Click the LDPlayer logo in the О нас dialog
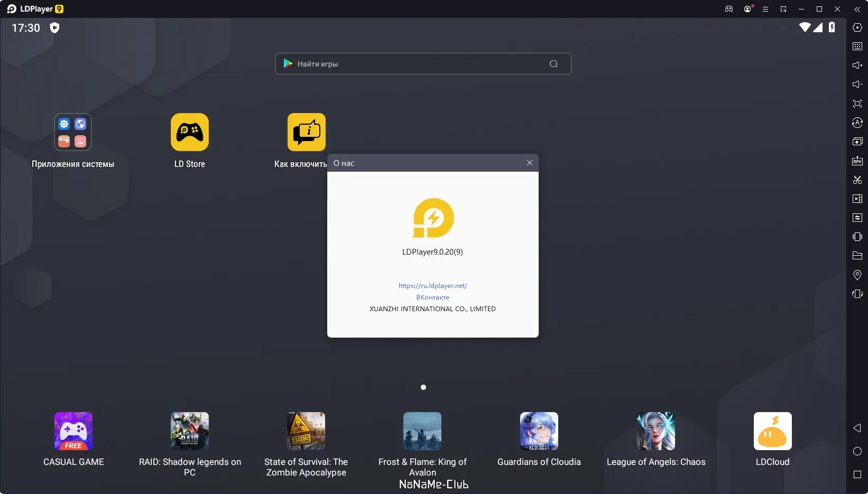The width and height of the screenshot is (868, 494). [x=433, y=218]
